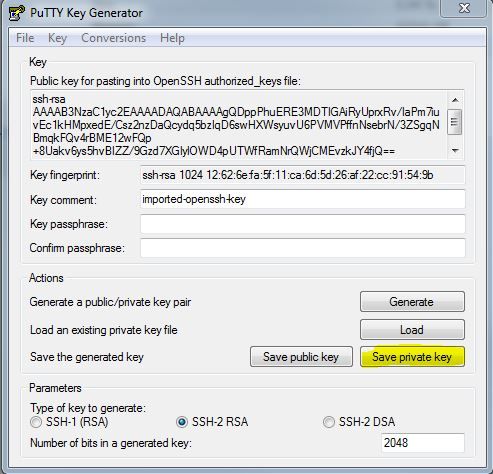The image size is (493, 474).
Task: Click the PuTTY Key Generator title bar icon
Action: [17, 13]
